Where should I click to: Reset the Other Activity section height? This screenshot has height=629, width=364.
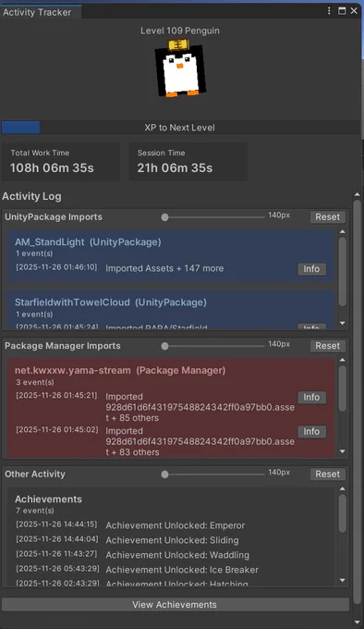pos(328,475)
